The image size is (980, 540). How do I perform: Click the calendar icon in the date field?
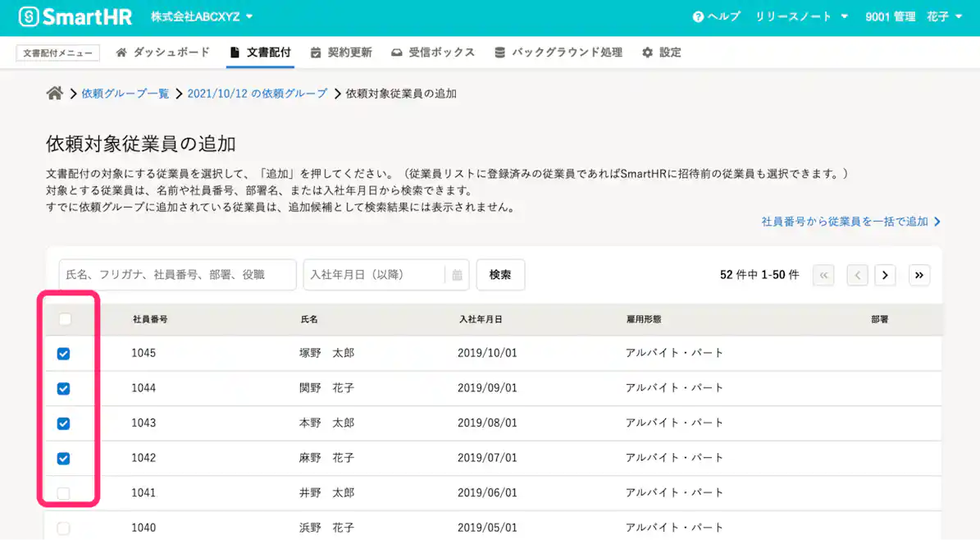tap(457, 275)
